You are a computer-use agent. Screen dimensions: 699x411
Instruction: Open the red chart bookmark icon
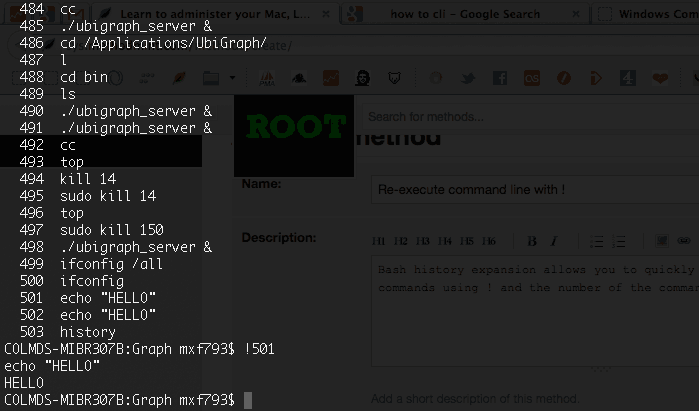[x=331, y=78]
